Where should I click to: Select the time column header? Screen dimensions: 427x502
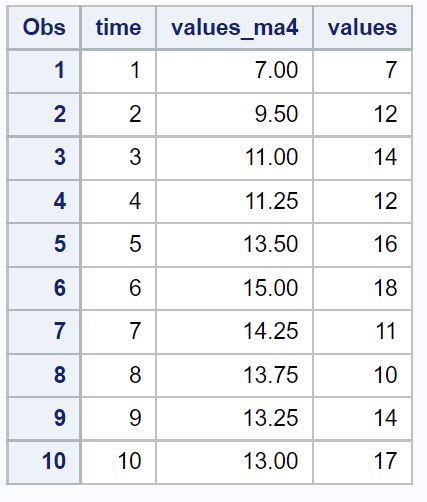pyautogui.click(x=118, y=27)
